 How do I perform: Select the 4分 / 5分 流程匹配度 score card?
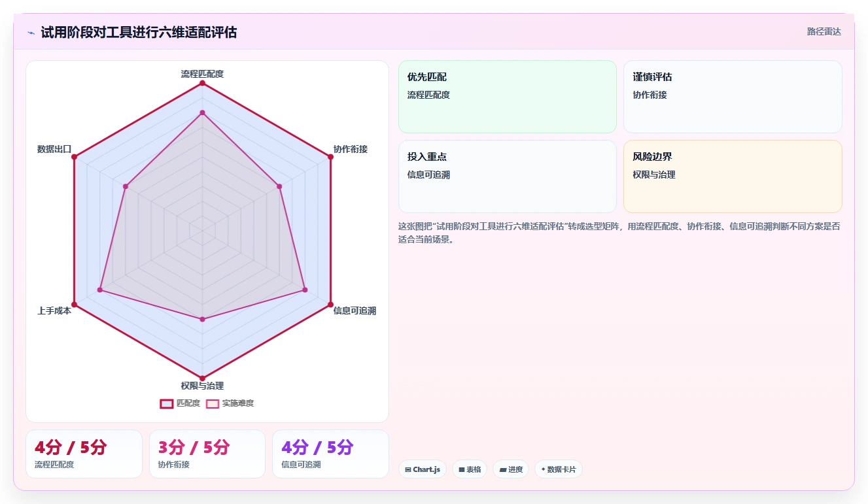tap(84, 454)
